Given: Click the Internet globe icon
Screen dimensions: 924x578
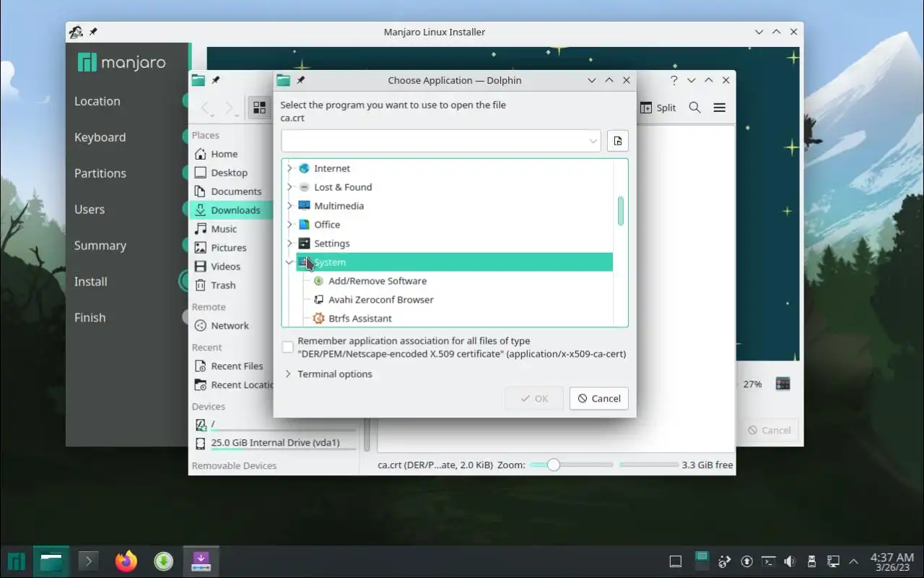Looking at the screenshot, I should (x=304, y=168).
